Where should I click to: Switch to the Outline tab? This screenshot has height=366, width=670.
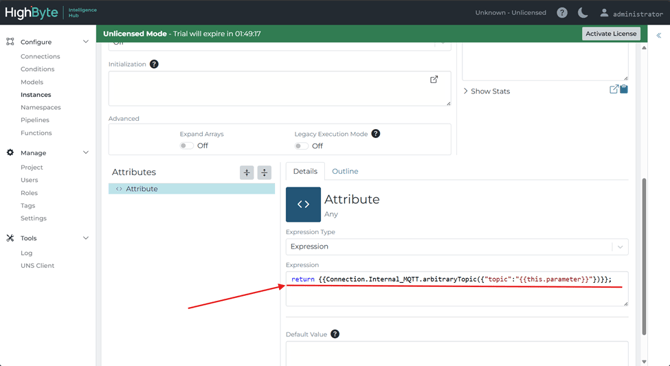(345, 171)
